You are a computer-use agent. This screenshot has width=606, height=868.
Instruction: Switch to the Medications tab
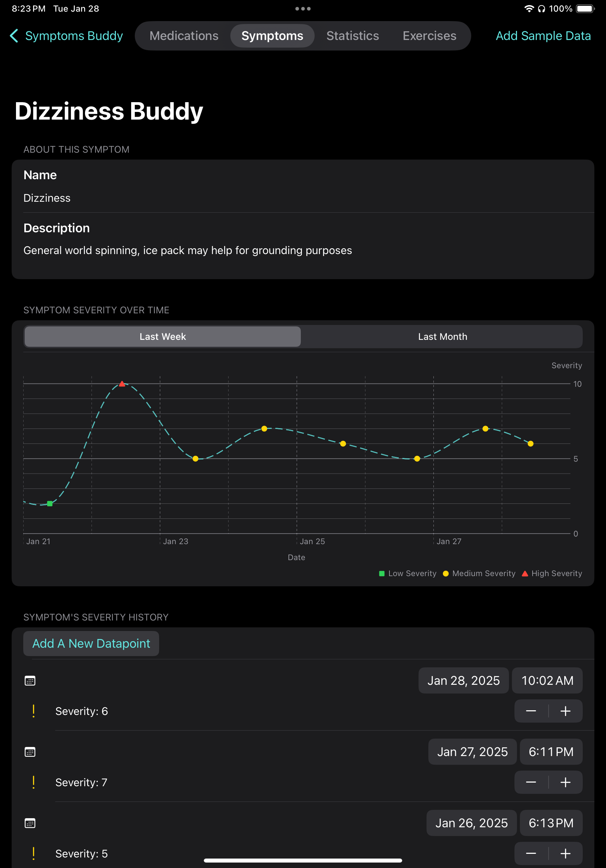183,36
